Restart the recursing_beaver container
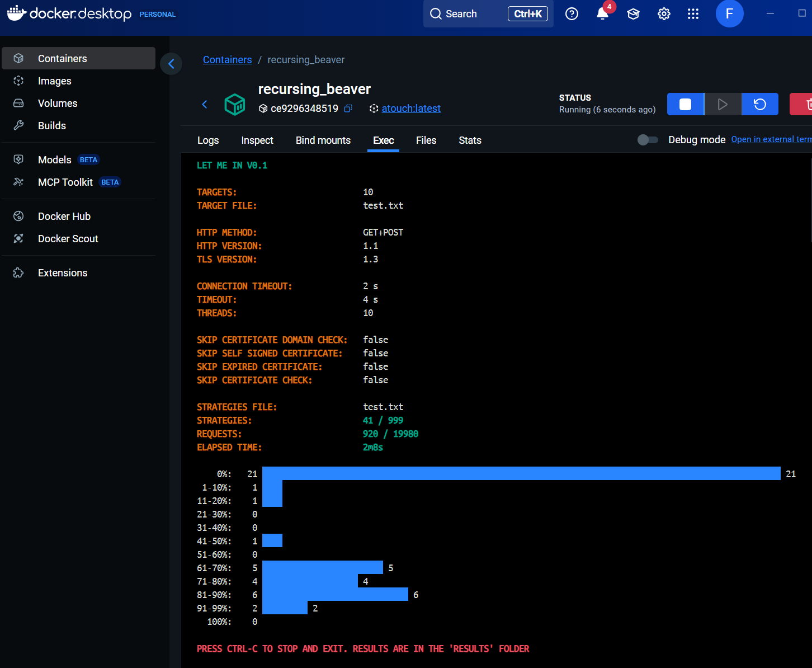The width and height of the screenshot is (812, 668). [760, 104]
